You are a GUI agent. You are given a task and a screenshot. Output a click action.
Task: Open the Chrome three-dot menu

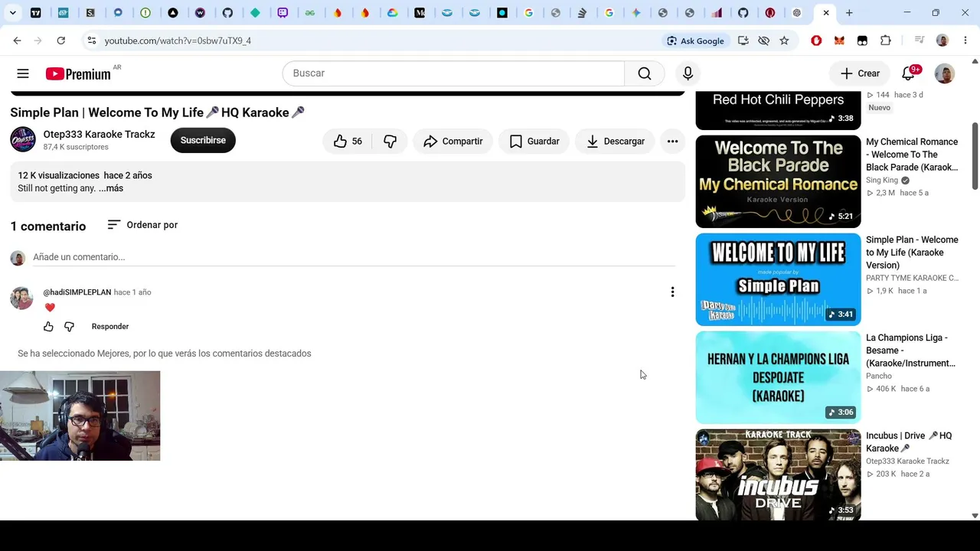[965, 41]
